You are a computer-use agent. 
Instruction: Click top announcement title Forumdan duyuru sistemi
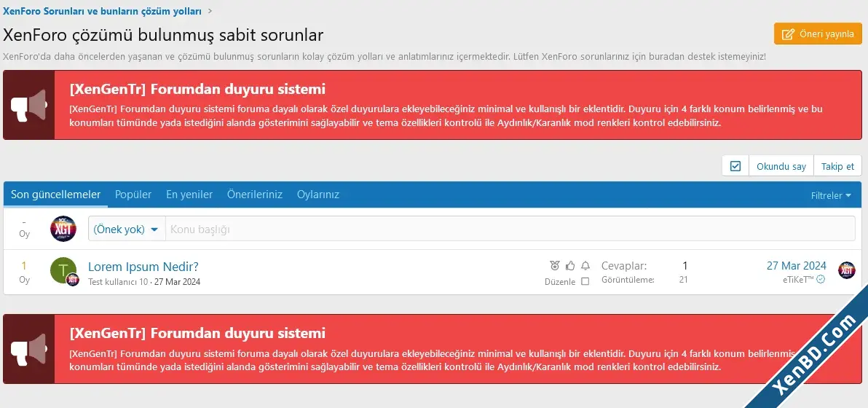tap(197, 89)
